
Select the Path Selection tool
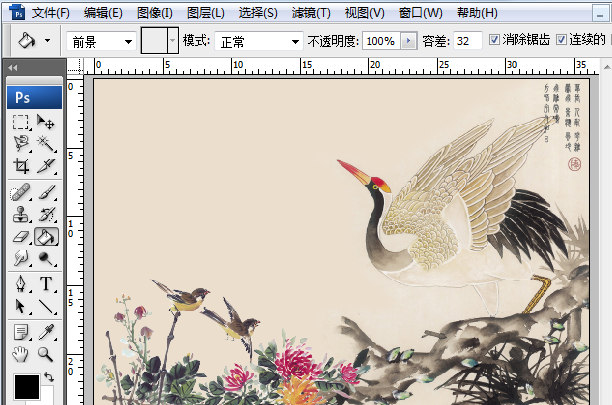21,306
